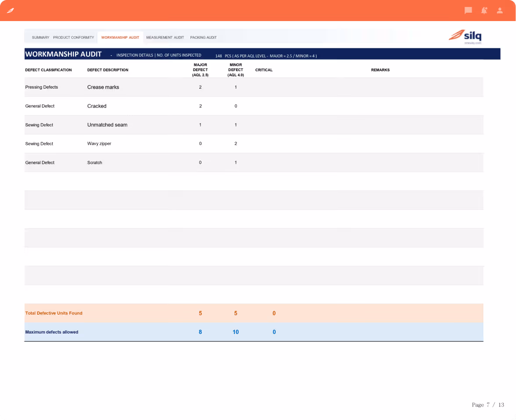Open the notifications bell icon

484,11
